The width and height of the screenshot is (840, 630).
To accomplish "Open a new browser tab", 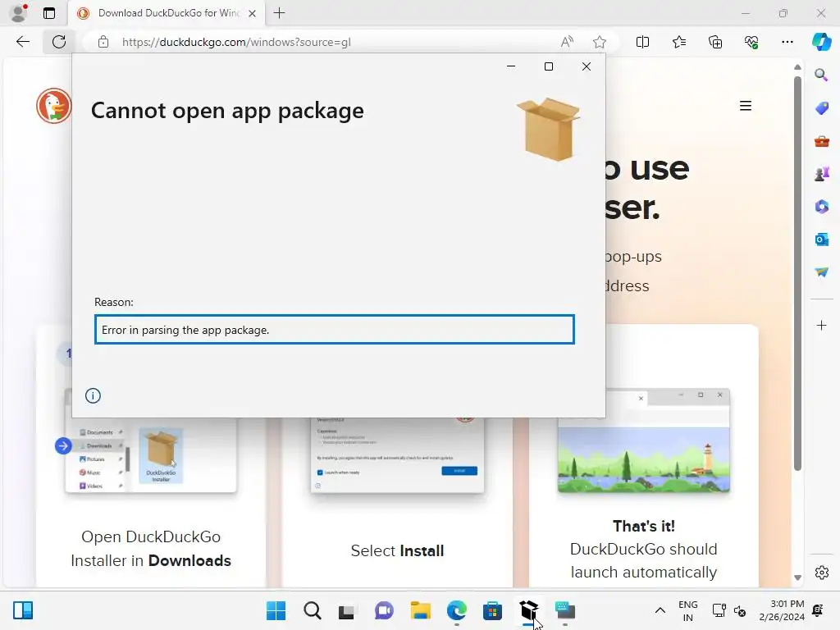I will [279, 13].
